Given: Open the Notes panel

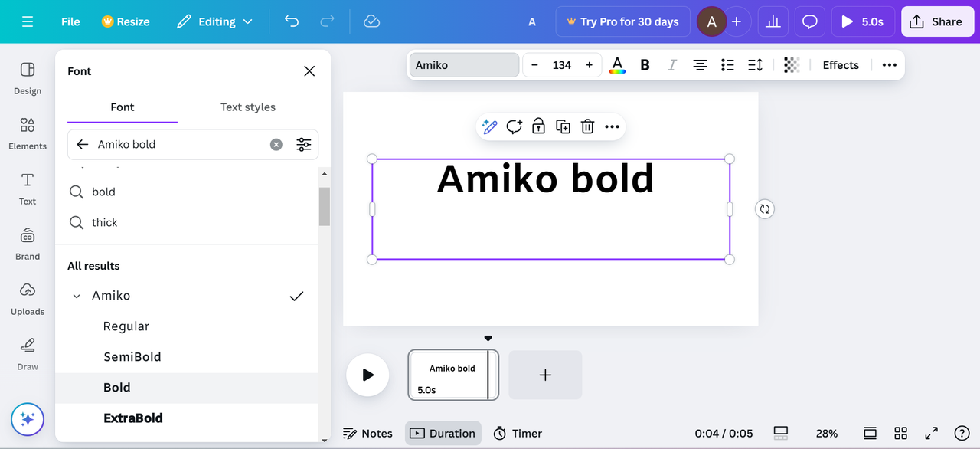Looking at the screenshot, I should (x=368, y=434).
